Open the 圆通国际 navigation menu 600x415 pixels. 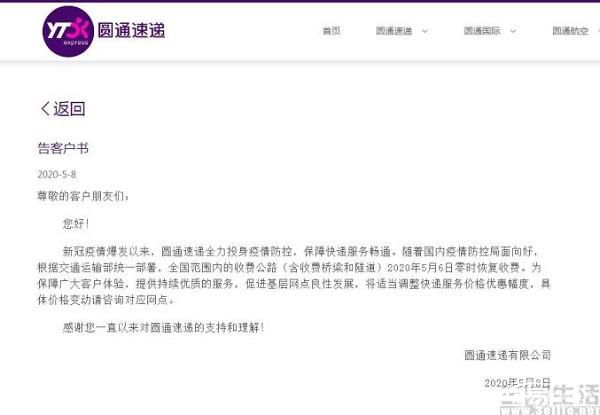tap(482, 31)
